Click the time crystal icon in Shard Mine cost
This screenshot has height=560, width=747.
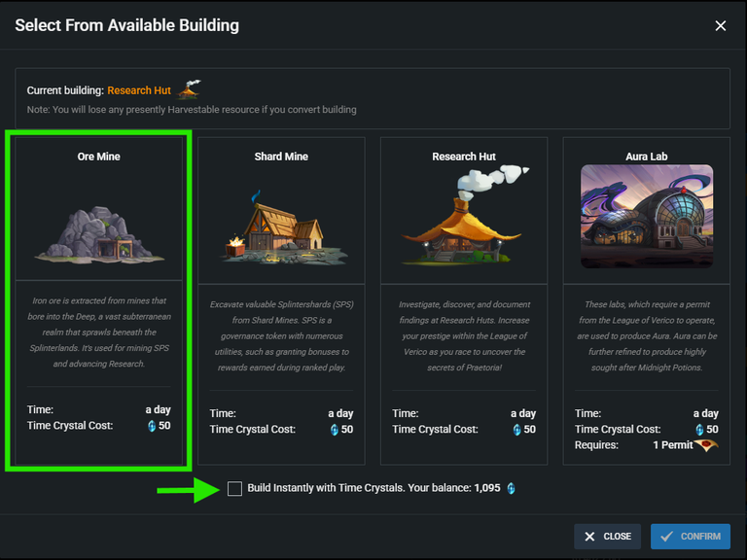pos(334,430)
